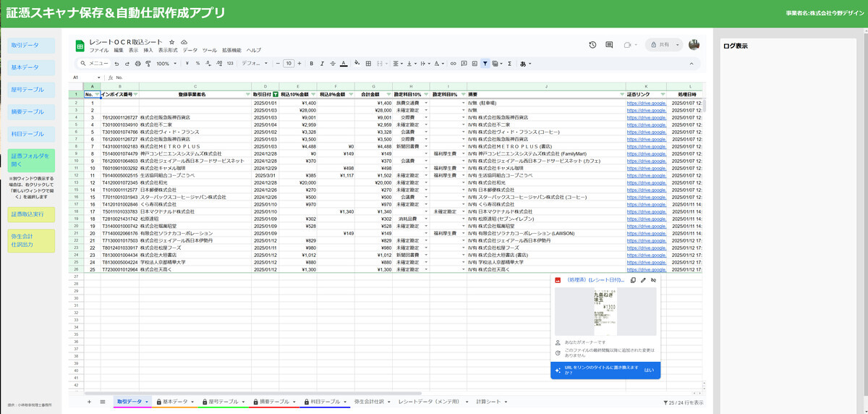
Task: Toggle bold formatting
Action: click(311, 64)
